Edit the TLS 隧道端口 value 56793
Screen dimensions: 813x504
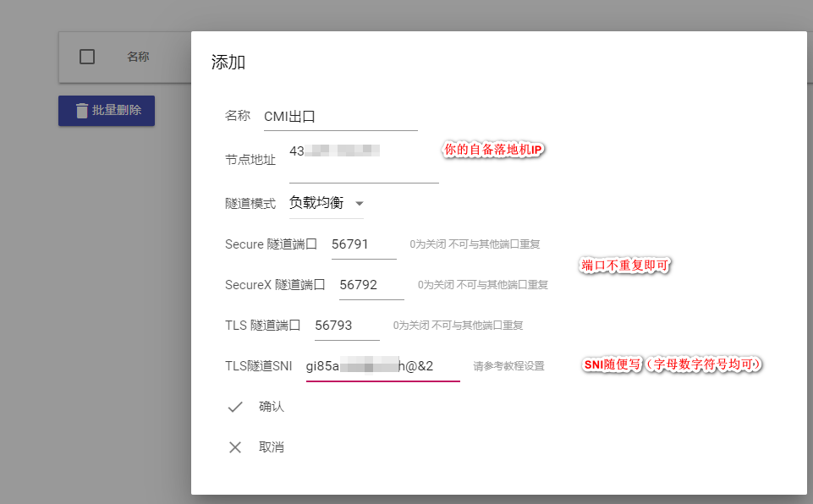coord(347,326)
